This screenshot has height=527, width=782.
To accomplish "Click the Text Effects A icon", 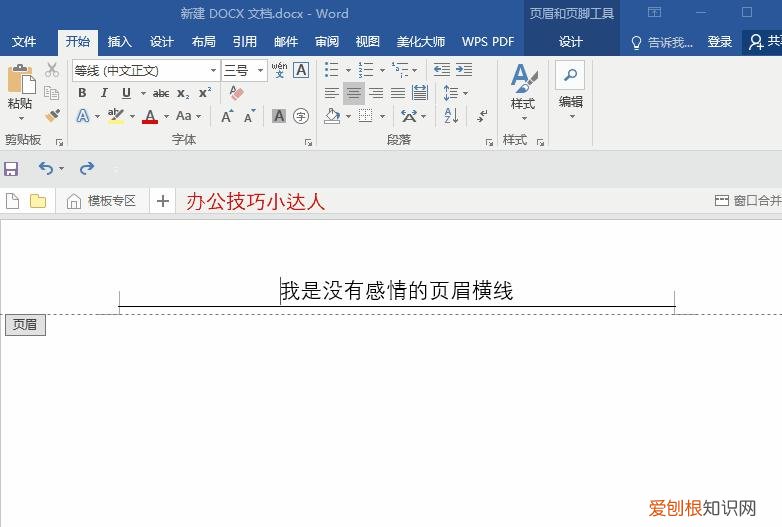I will [83, 116].
